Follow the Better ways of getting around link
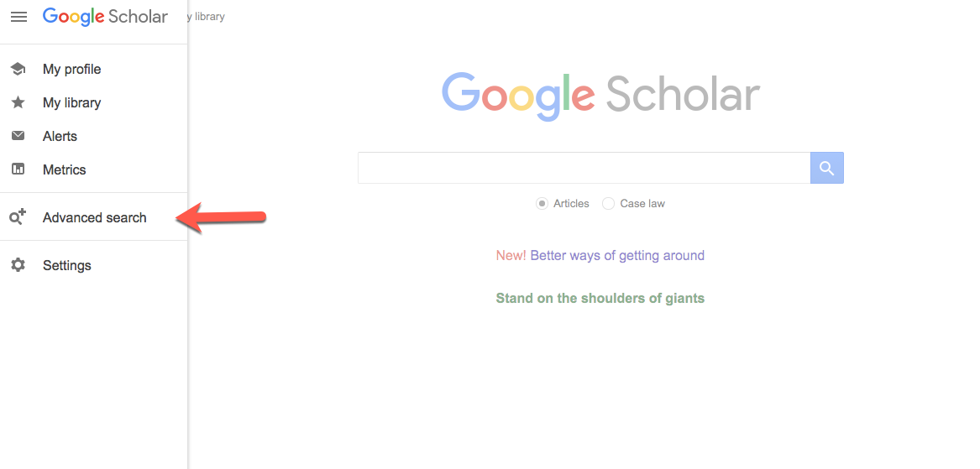Screen dimensions: 980x469 pos(617,255)
